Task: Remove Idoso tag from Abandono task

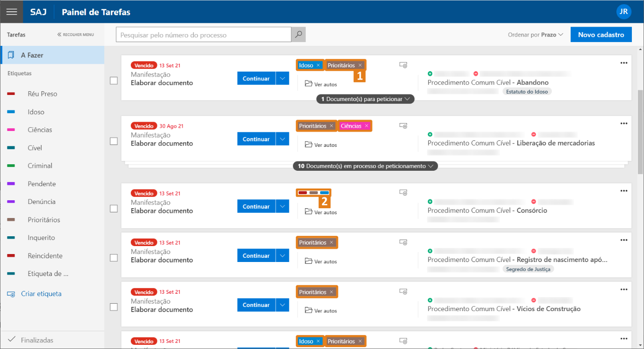Action: coord(318,65)
